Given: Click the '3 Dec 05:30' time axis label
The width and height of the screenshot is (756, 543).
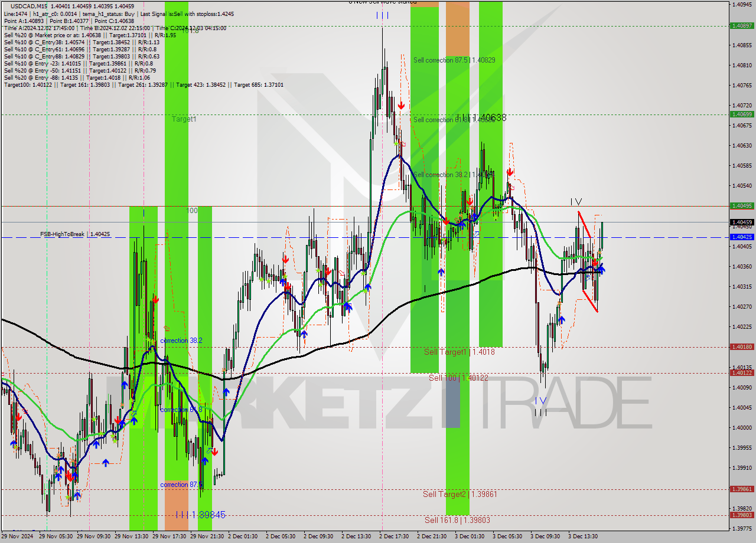Looking at the screenshot, I should (507, 537).
